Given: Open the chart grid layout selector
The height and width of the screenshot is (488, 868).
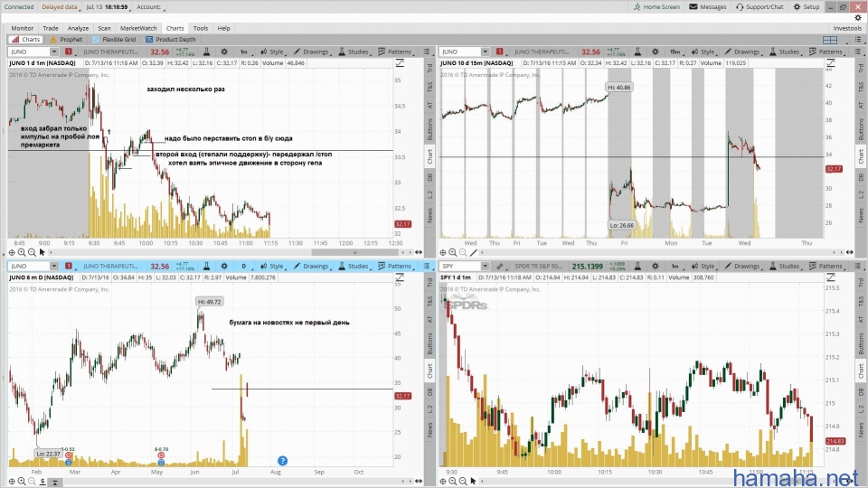Looking at the screenshot, I should click(x=830, y=40).
